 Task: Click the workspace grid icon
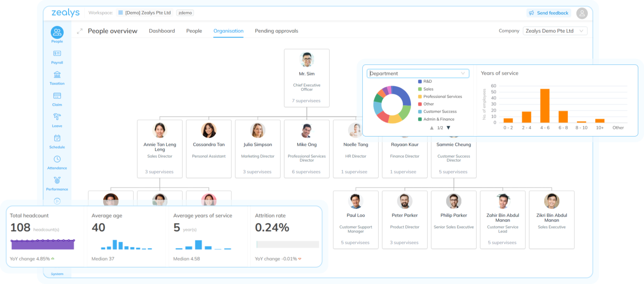pyautogui.click(x=120, y=13)
